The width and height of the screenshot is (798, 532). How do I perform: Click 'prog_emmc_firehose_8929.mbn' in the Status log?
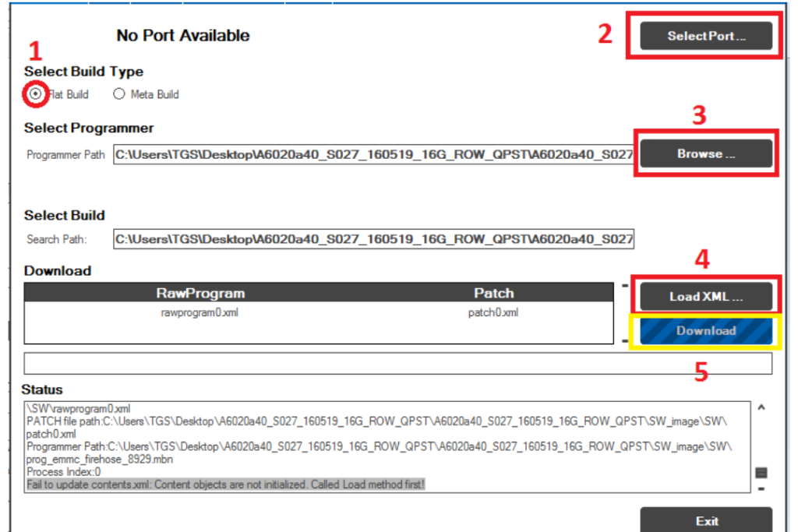tap(100, 460)
